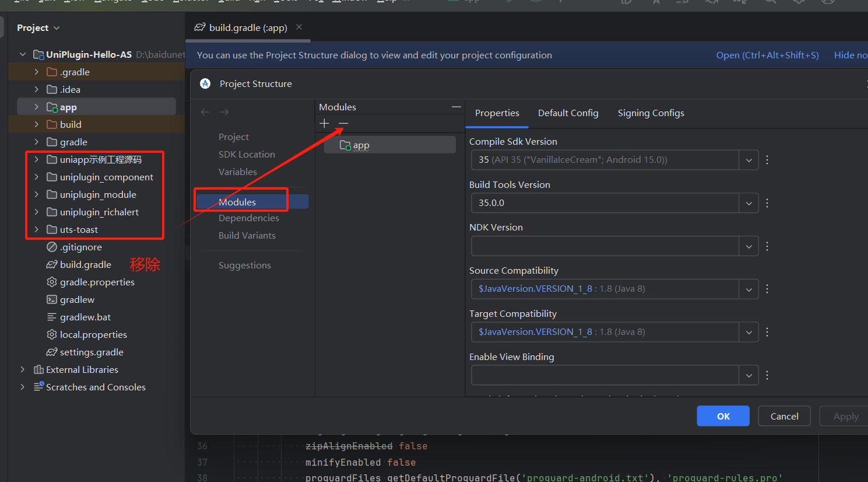868x482 pixels.
Task: Open Compile Sdk Version more options menu
Action: coord(767,160)
